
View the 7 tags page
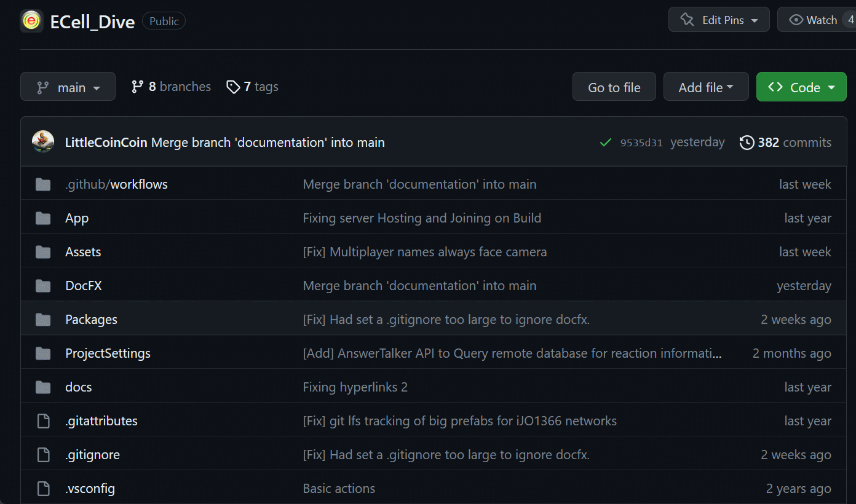click(252, 87)
